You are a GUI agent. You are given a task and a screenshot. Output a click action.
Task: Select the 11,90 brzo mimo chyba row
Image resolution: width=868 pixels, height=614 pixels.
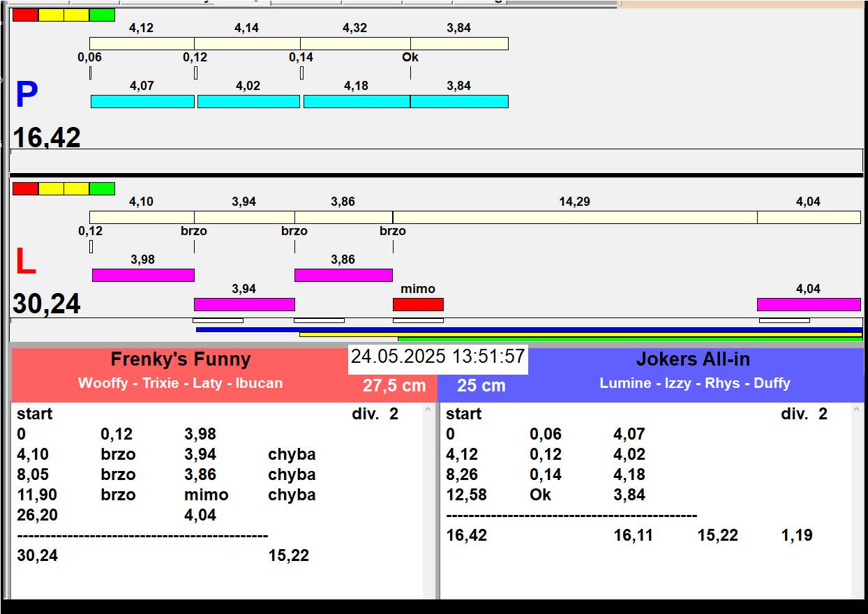pyautogui.click(x=166, y=495)
